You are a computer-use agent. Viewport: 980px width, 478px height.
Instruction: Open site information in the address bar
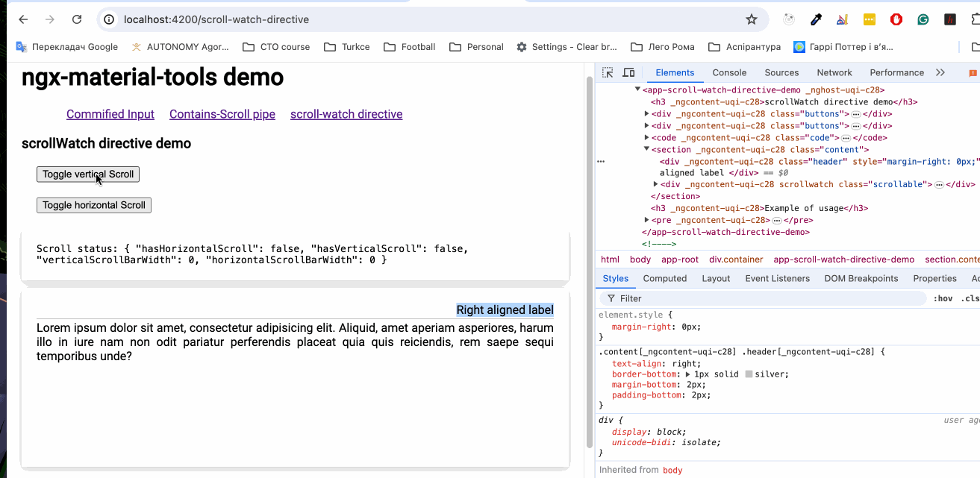pos(109,19)
